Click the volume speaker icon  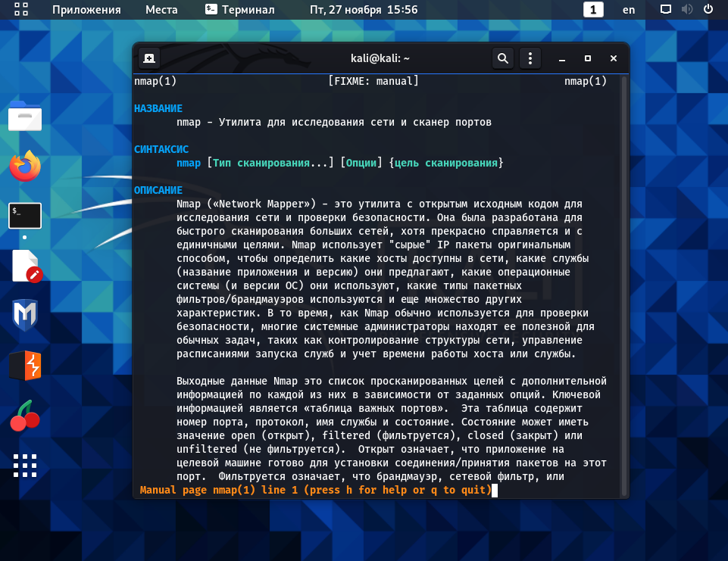tap(687, 9)
